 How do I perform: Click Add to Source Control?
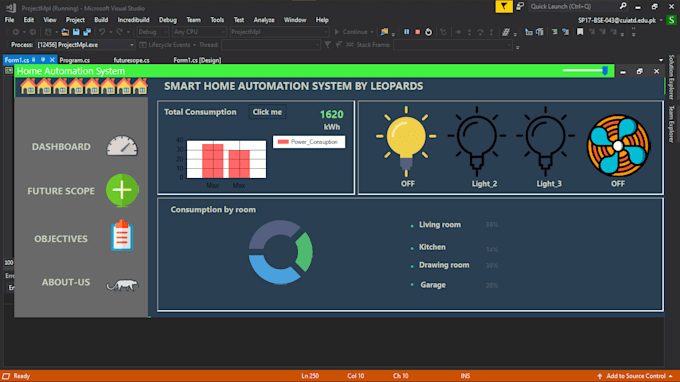click(x=636, y=376)
